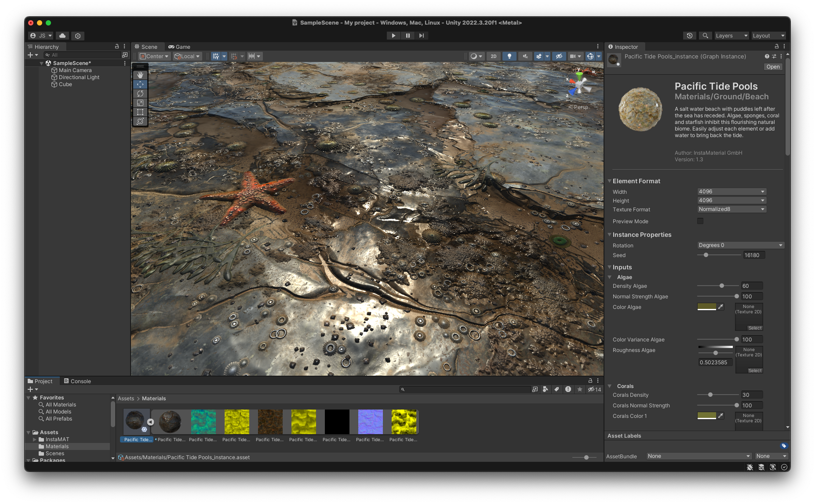The width and height of the screenshot is (815, 504).
Task: Open the version control settings icon
Action: point(78,36)
